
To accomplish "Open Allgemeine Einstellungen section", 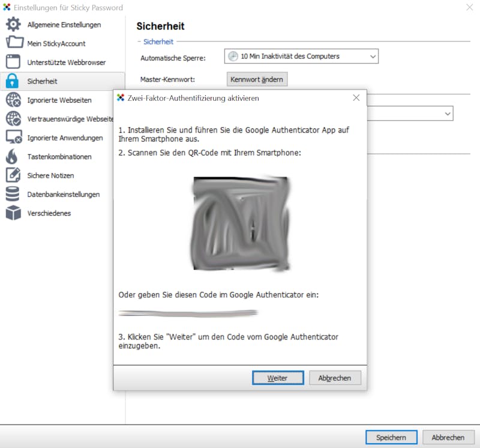I will point(64,25).
